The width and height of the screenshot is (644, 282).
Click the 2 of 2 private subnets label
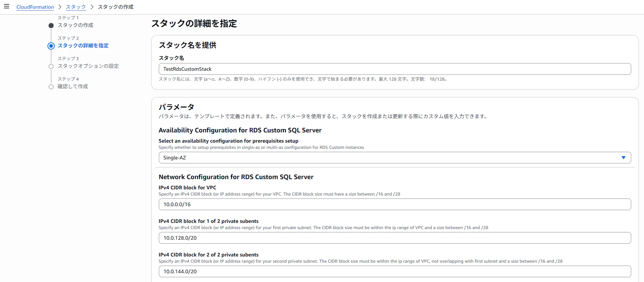(208, 255)
